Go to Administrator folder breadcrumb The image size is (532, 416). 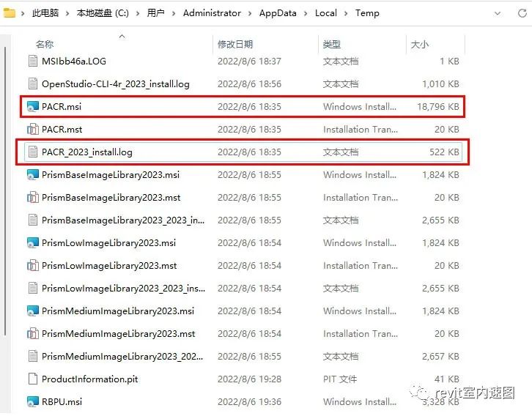pos(212,13)
